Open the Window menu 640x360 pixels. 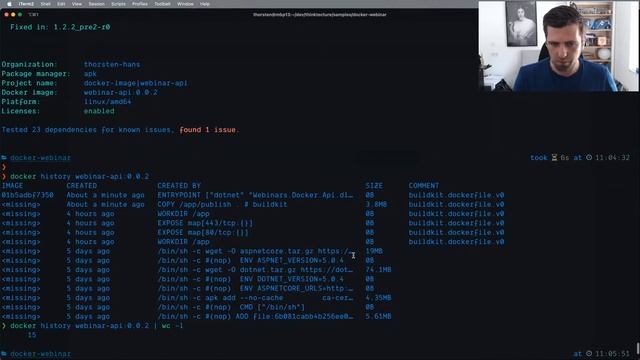coord(185,4)
